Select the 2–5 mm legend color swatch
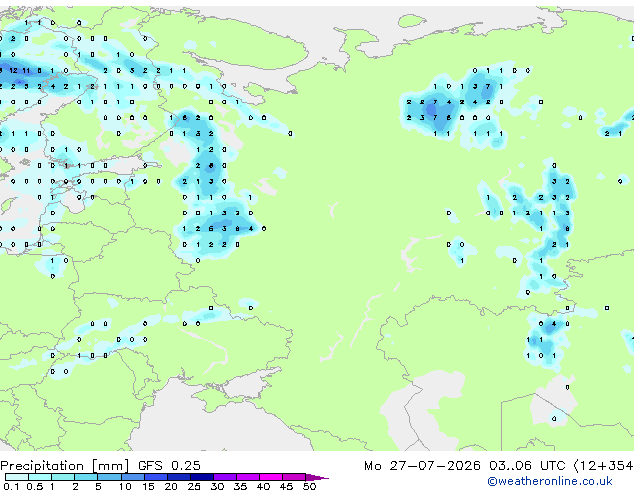Viewport: 634px width, 490px height. [86, 477]
